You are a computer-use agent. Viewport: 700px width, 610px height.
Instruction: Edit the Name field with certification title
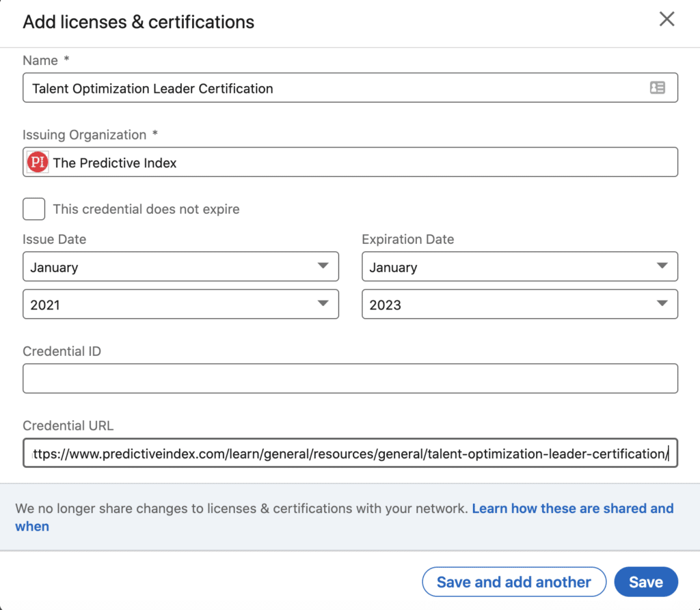coord(351,87)
